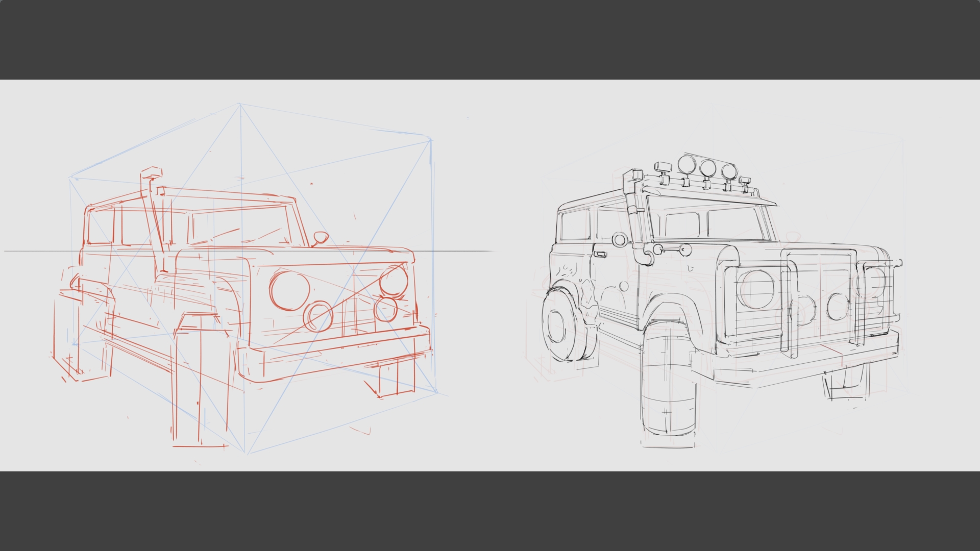Click the rear side window on black sketch

[x=575, y=224]
